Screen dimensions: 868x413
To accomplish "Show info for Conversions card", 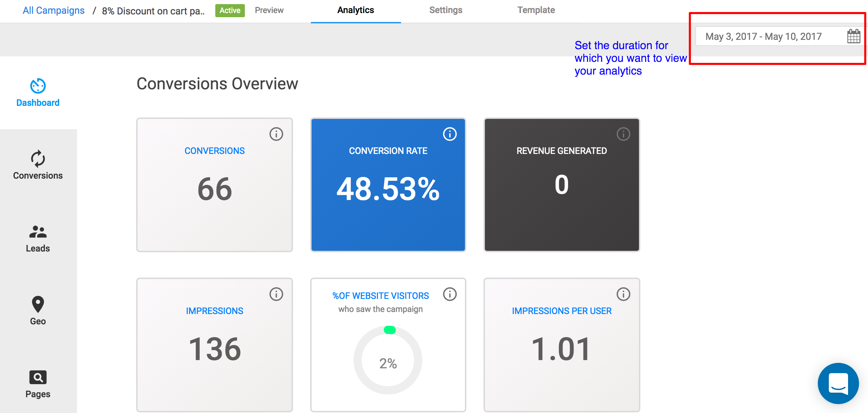I will [x=276, y=134].
